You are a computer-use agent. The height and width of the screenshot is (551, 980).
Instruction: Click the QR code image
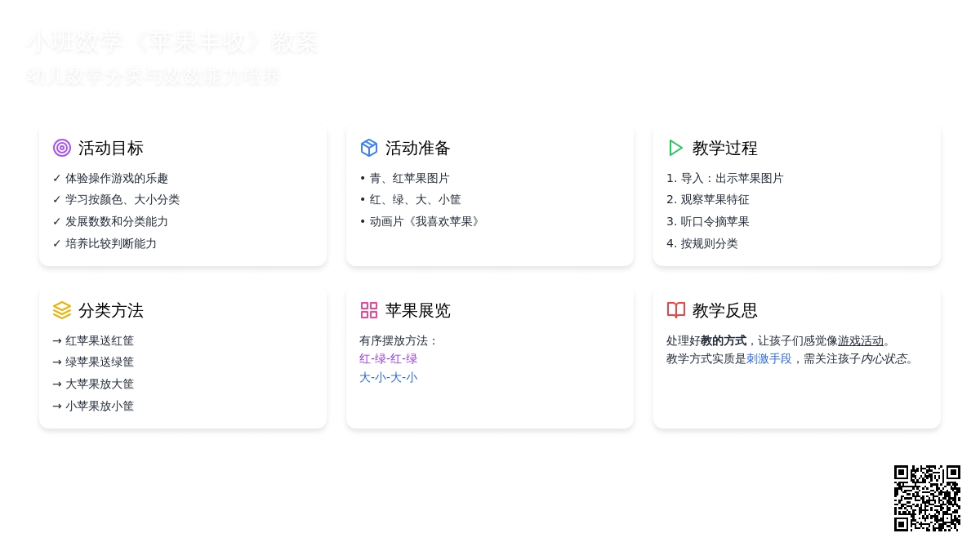point(927,498)
